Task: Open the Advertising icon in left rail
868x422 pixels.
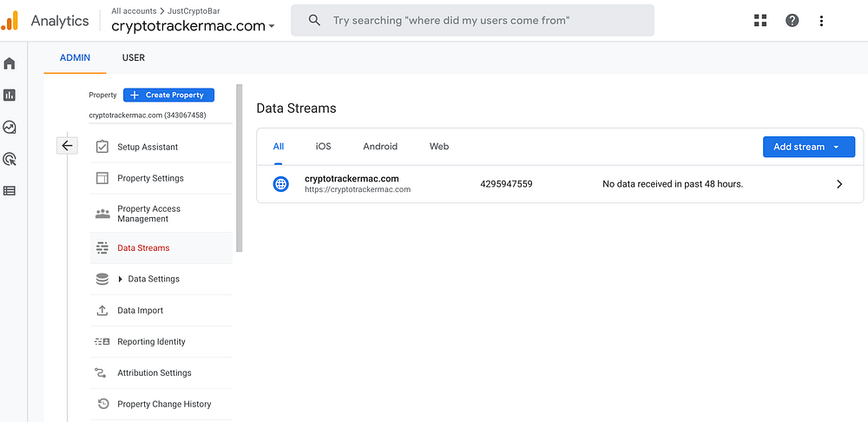Action: pos(10,159)
